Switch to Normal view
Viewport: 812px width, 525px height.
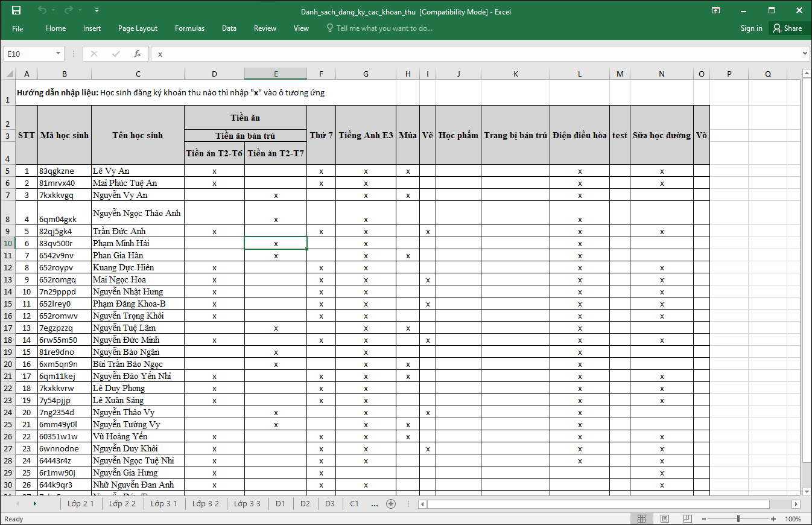[x=642, y=519]
